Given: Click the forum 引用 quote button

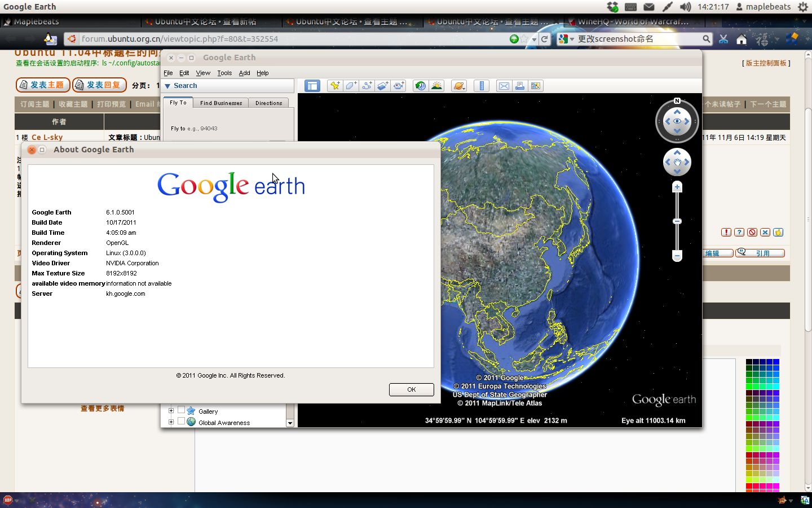Looking at the screenshot, I should point(760,253).
